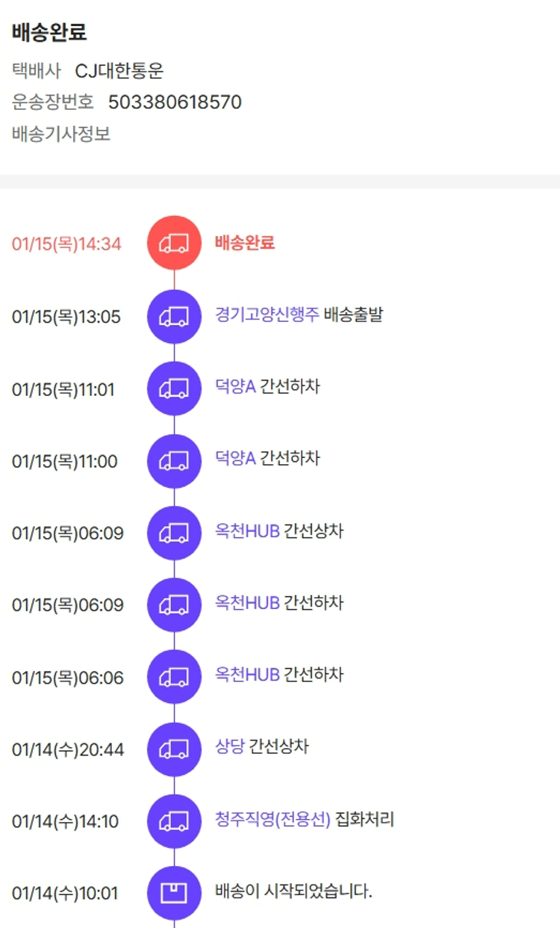Screen dimensions: 560x928
Task: Open the 덕양A link at 11:01
Action: (x=235, y=387)
